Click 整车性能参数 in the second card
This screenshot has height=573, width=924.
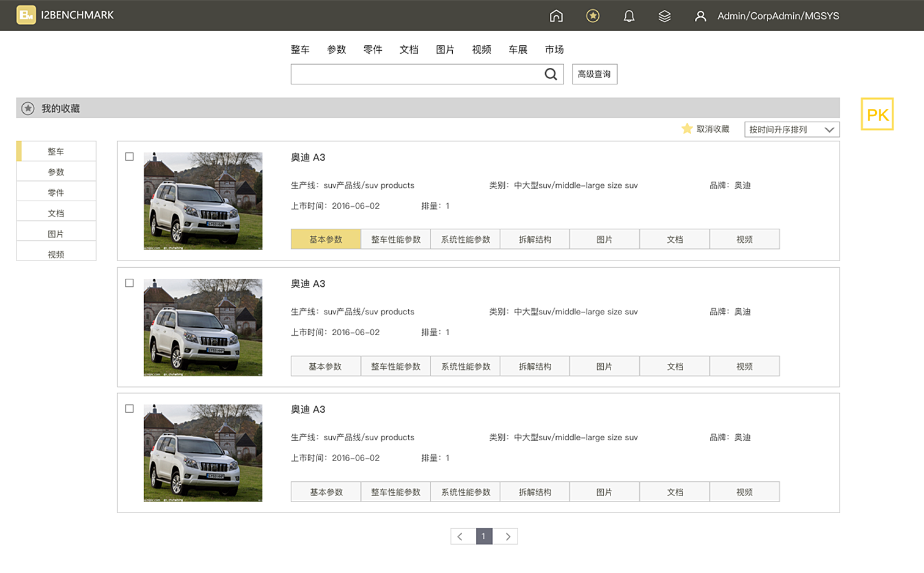396,366
